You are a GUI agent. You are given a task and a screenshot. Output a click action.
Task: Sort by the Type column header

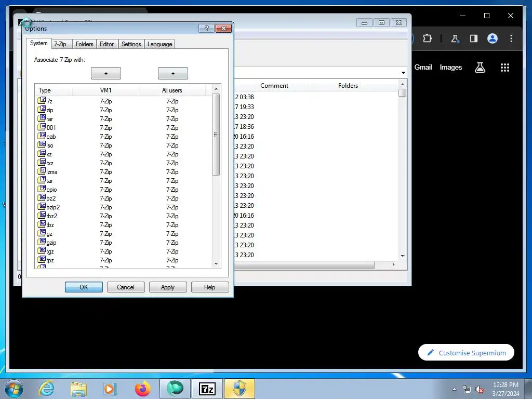click(54, 90)
